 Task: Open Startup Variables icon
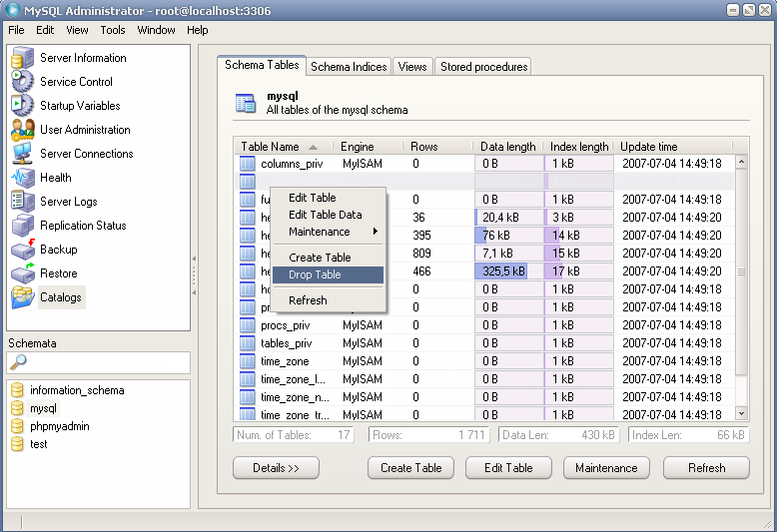(22, 105)
